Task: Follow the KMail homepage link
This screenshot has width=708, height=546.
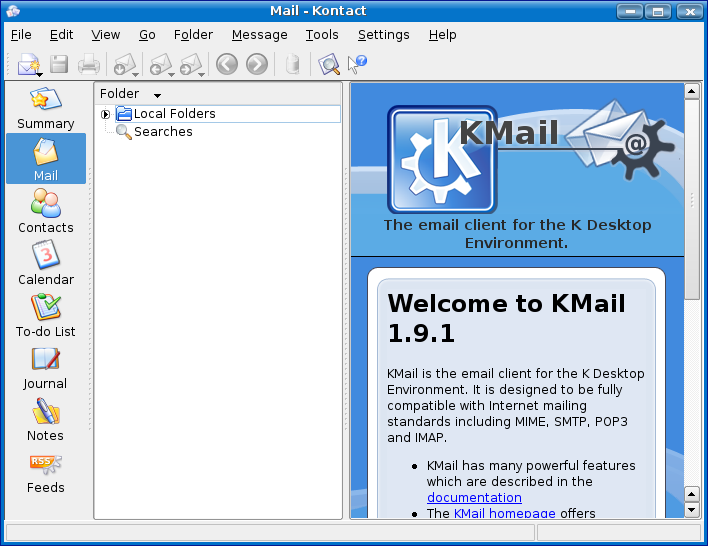Action: pyautogui.click(x=504, y=513)
